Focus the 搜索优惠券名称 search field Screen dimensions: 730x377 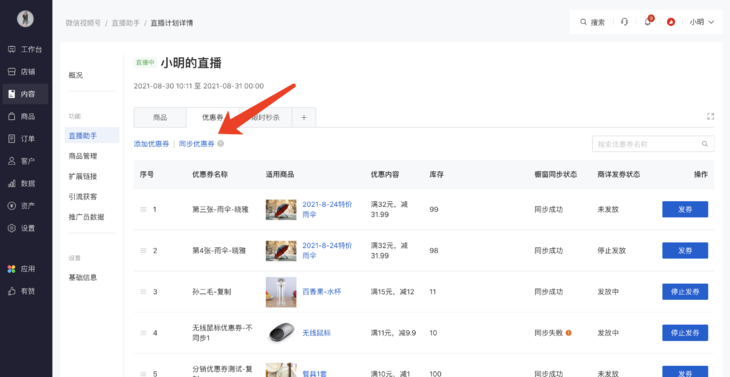click(653, 144)
